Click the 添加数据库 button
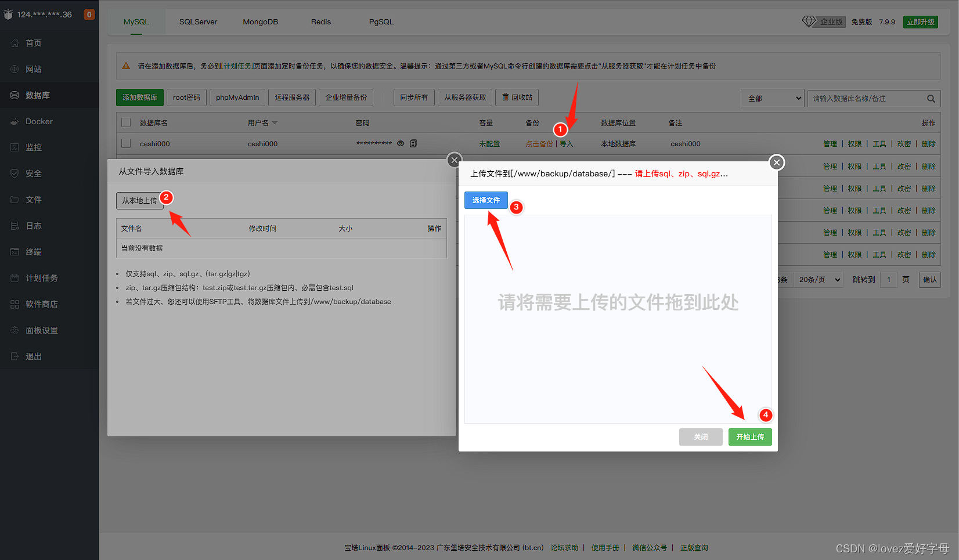The height and width of the screenshot is (560, 959). [x=140, y=97]
